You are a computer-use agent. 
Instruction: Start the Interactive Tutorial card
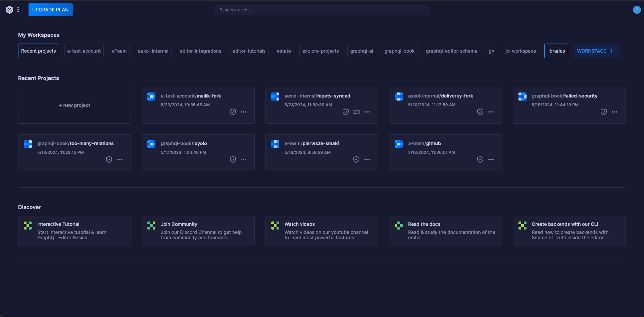(75, 231)
